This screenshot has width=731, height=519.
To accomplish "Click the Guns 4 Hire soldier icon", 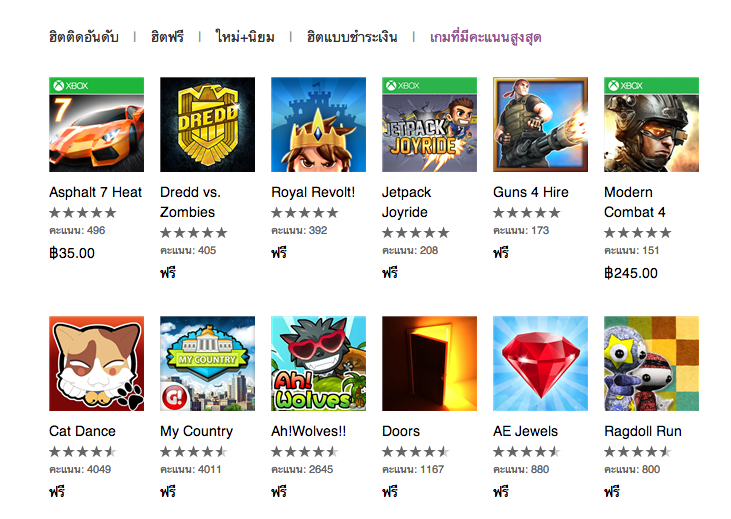I will [540, 125].
